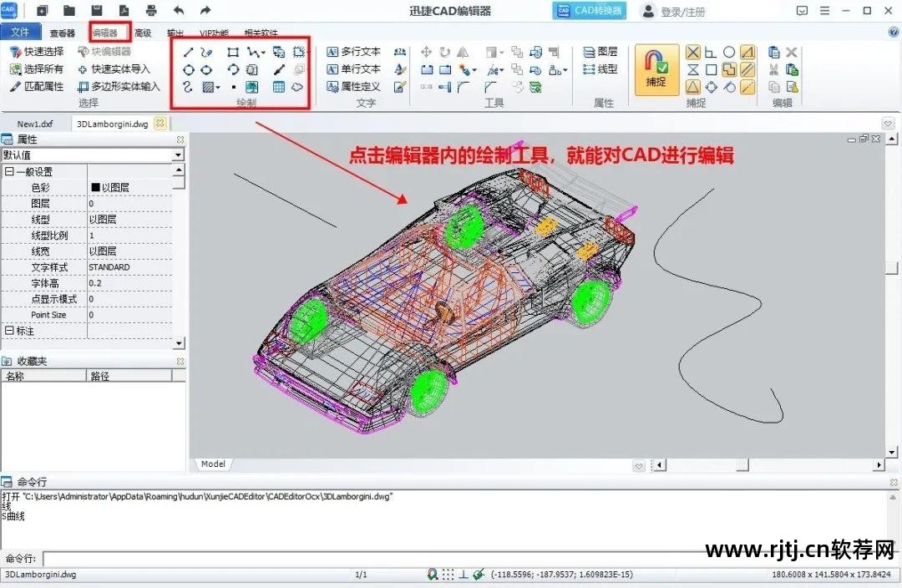The height and width of the screenshot is (588, 902).
Task: Toggle the ortho icon in status bar
Action: click(x=463, y=574)
